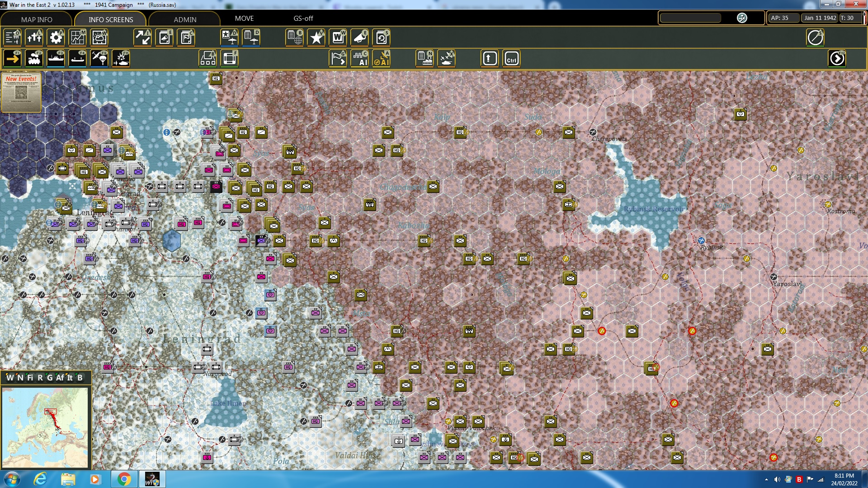Switch to INFO SCREENS tab

pos(111,19)
